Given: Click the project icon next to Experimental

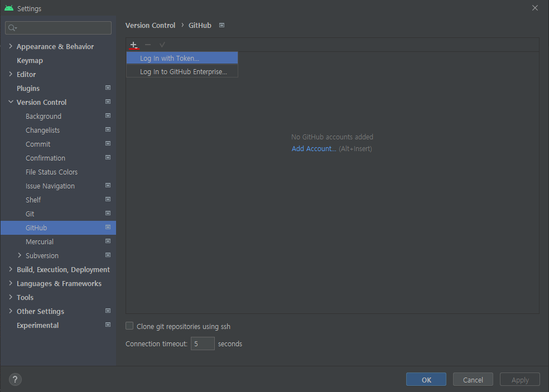Looking at the screenshot, I should click(x=108, y=325).
